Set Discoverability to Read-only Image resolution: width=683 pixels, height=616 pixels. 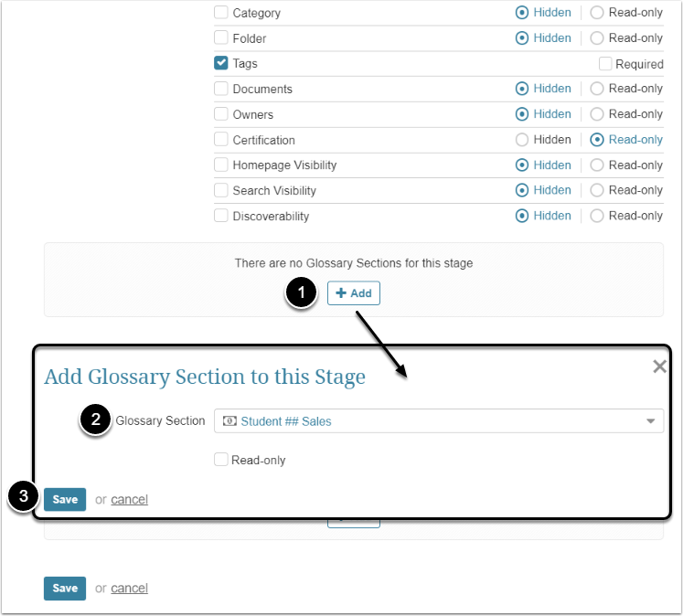pos(597,216)
